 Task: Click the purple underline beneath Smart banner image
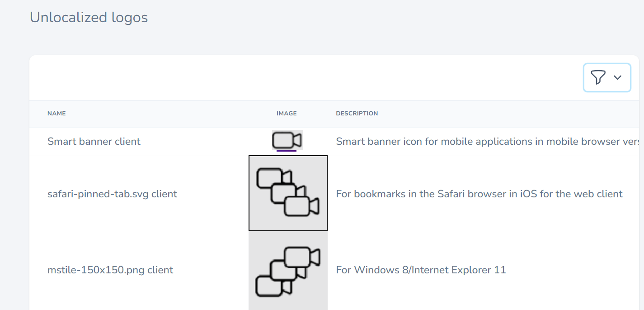point(287,151)
